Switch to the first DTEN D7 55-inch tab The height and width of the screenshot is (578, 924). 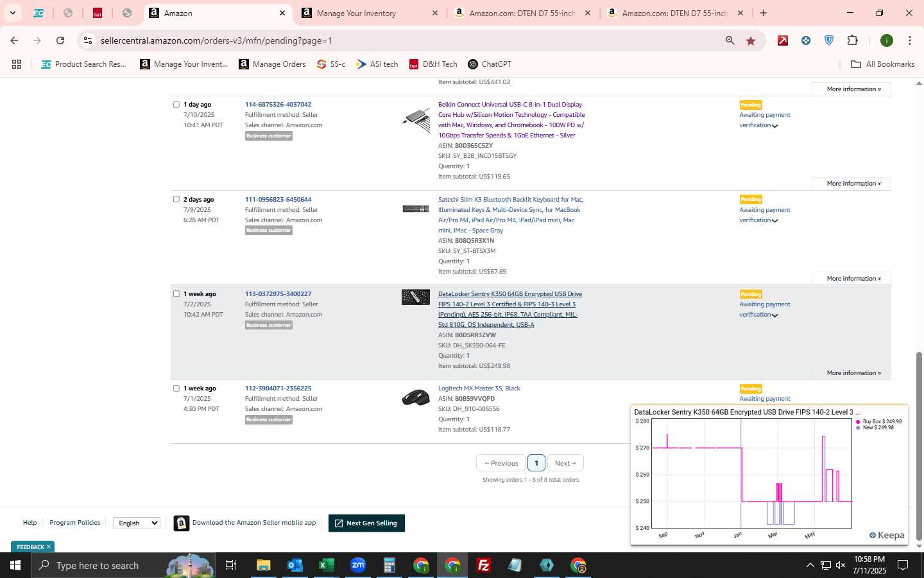coord(521,13)
